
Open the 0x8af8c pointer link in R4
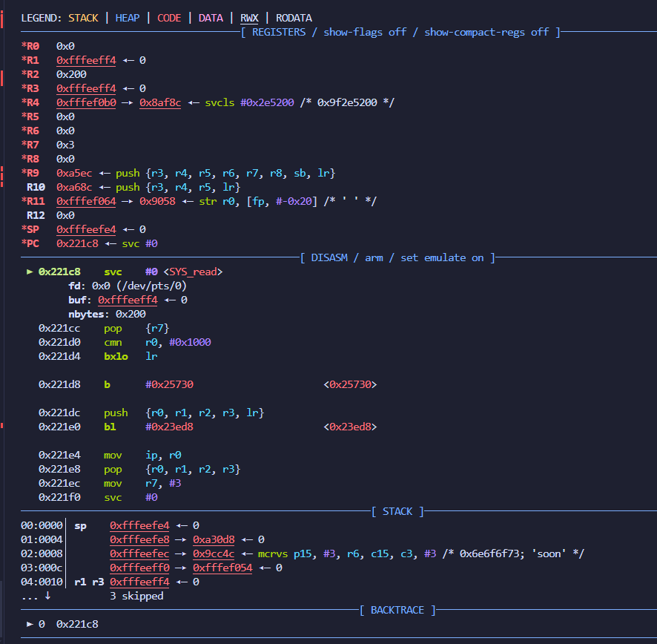(160, 102)
